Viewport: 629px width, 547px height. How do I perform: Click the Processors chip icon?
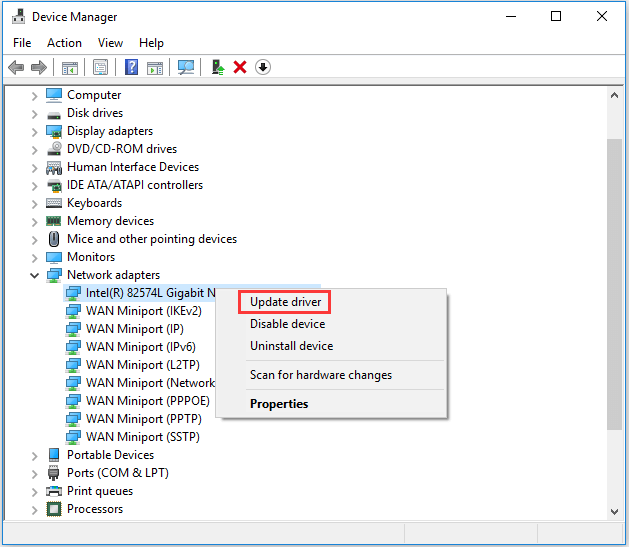pyautogui.click(x=54, y=509)
